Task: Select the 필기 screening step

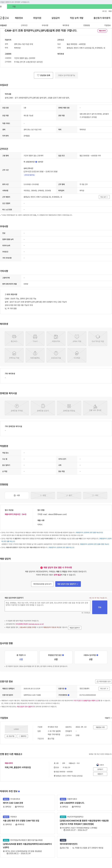Action: (69, 495)
